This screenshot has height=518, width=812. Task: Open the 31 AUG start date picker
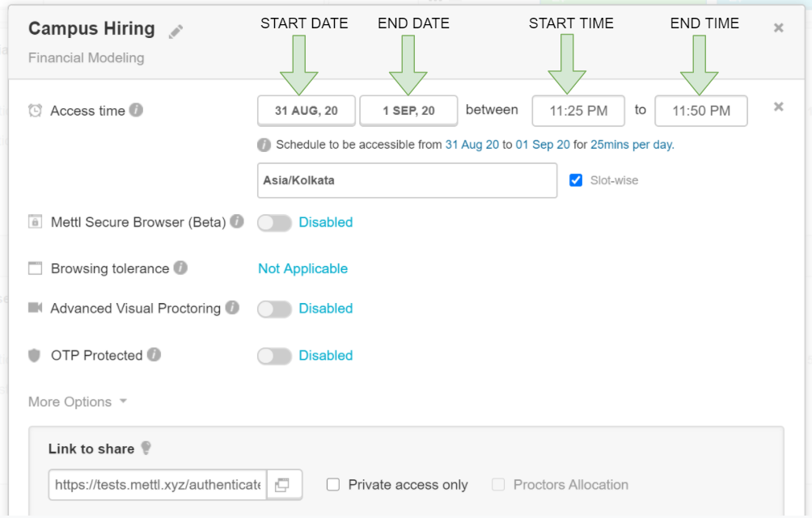point(307,110)
